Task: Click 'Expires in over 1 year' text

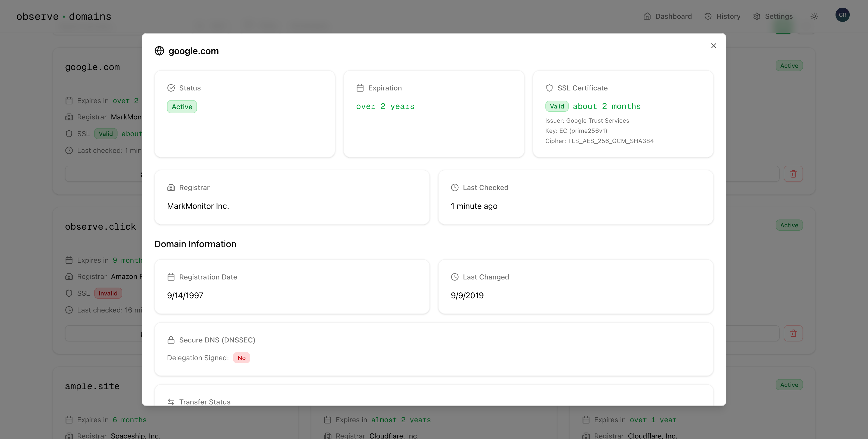Action: 635,420
